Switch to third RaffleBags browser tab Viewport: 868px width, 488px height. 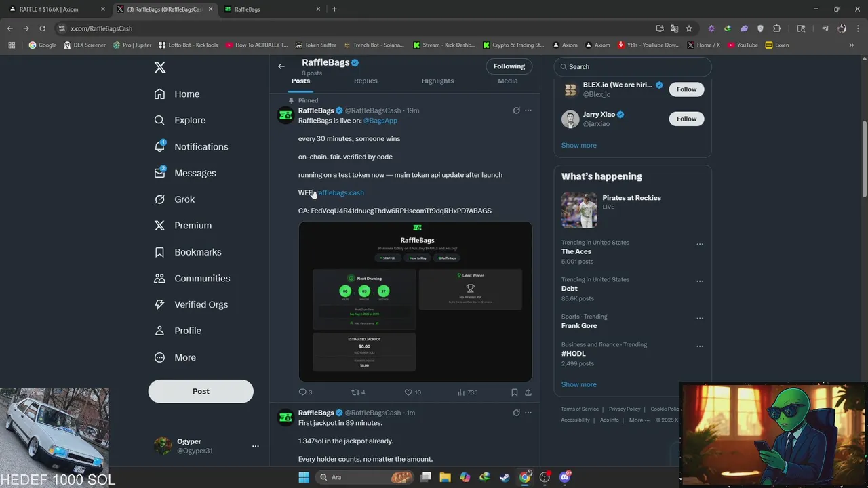[273, 9]
